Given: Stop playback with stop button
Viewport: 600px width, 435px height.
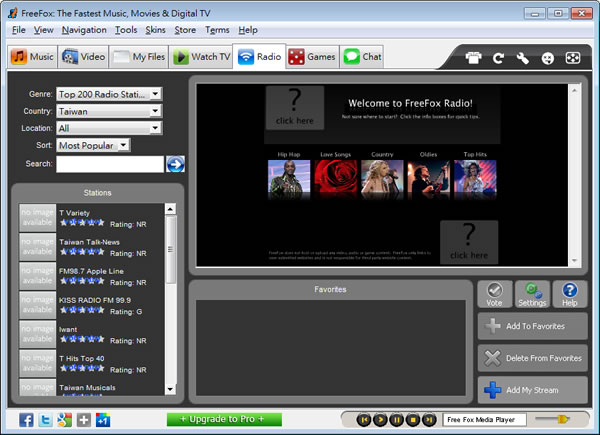Looking at the screenshot, I should pyautogui.click(x=413, y=420).
